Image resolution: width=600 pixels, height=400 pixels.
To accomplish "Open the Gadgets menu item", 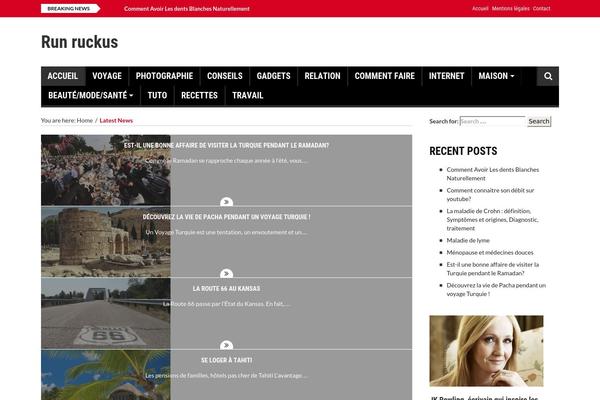I will [x=273, y=76].
